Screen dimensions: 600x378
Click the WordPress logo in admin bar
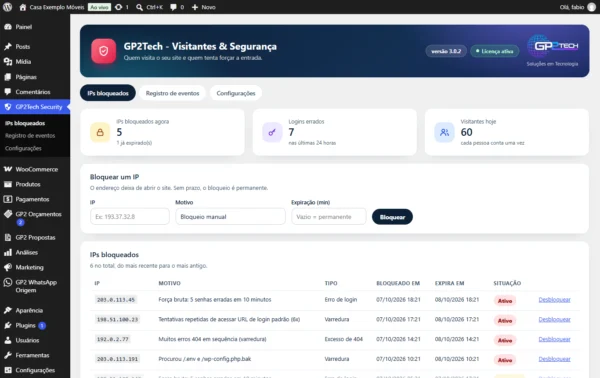coord(7,7)
